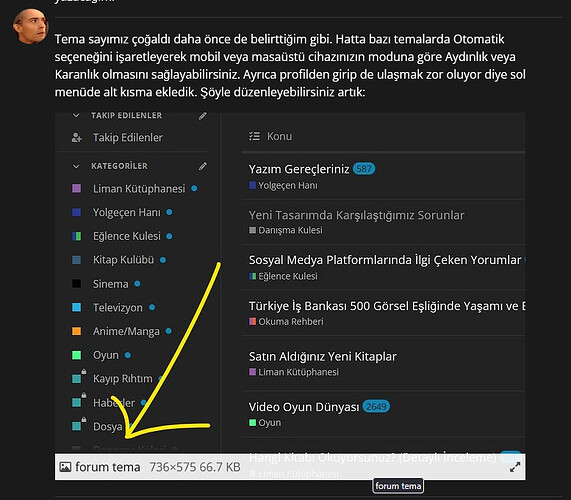
Task: Click steel-blue swatch beside Kitap Kulübü
Action: [76, 260]
